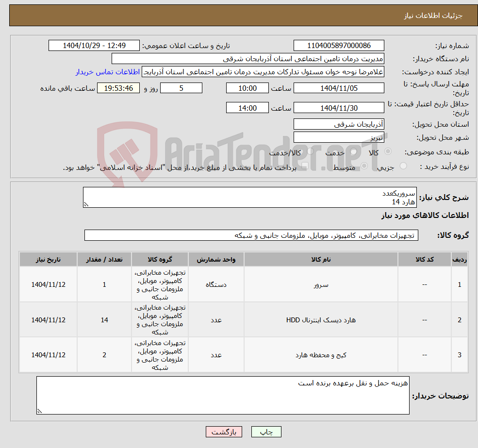Click the response deadline date 1404/11/05

pos(339,88)
